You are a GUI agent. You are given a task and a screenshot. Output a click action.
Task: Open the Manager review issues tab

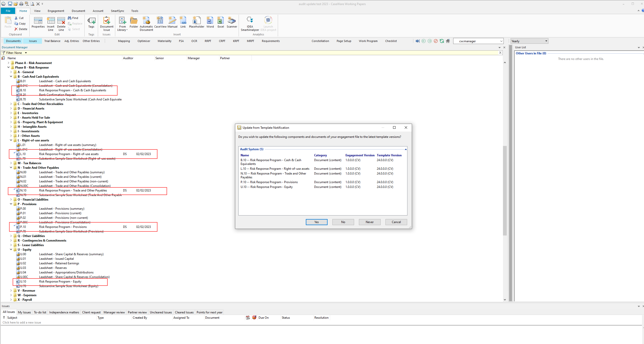coord(114,312)
